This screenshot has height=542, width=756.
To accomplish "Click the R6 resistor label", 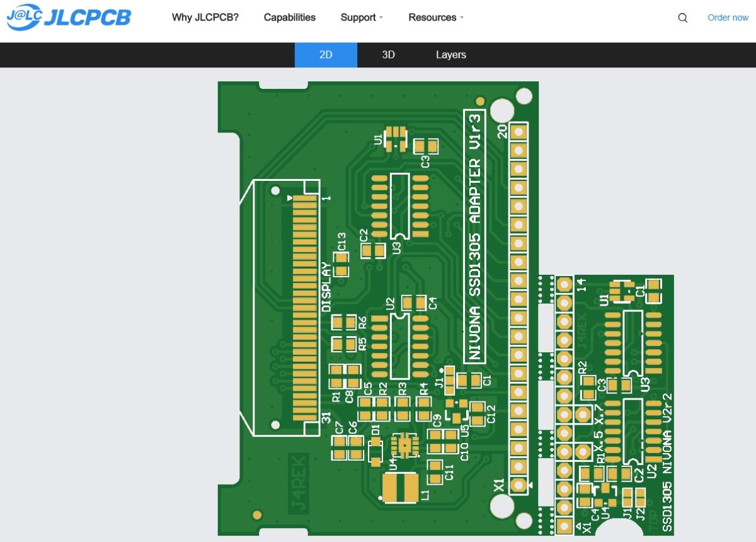I will tap(363, 323).
